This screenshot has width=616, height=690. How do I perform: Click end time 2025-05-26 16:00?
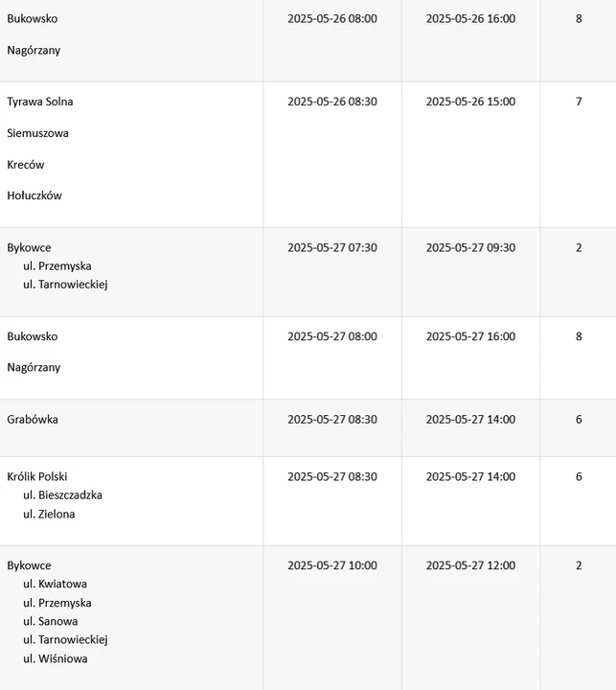pos(470,19)
